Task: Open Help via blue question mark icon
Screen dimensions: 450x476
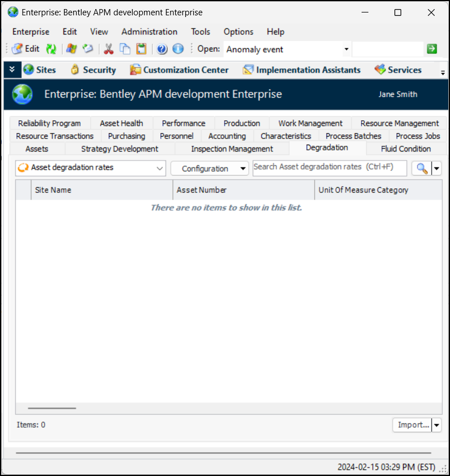Action: [x=162, y=49]
